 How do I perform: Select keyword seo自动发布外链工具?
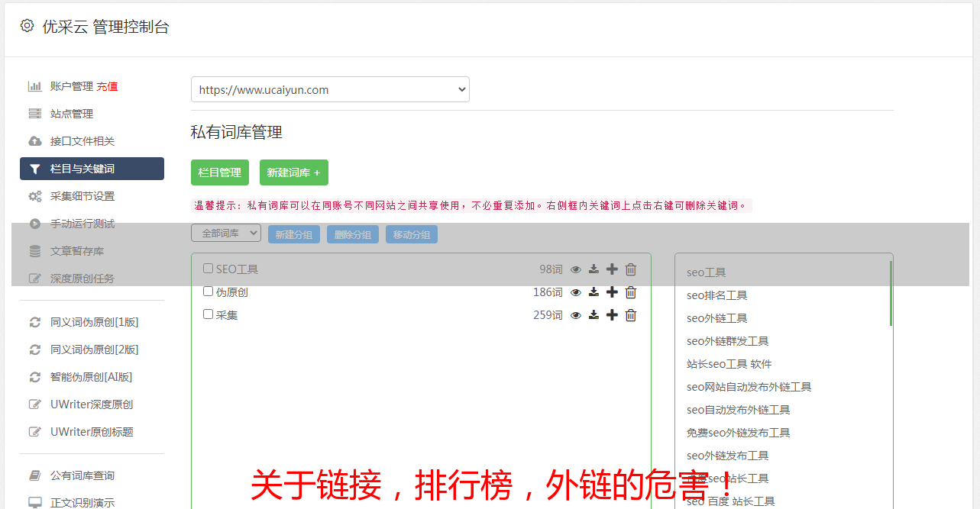click(739, 410)
